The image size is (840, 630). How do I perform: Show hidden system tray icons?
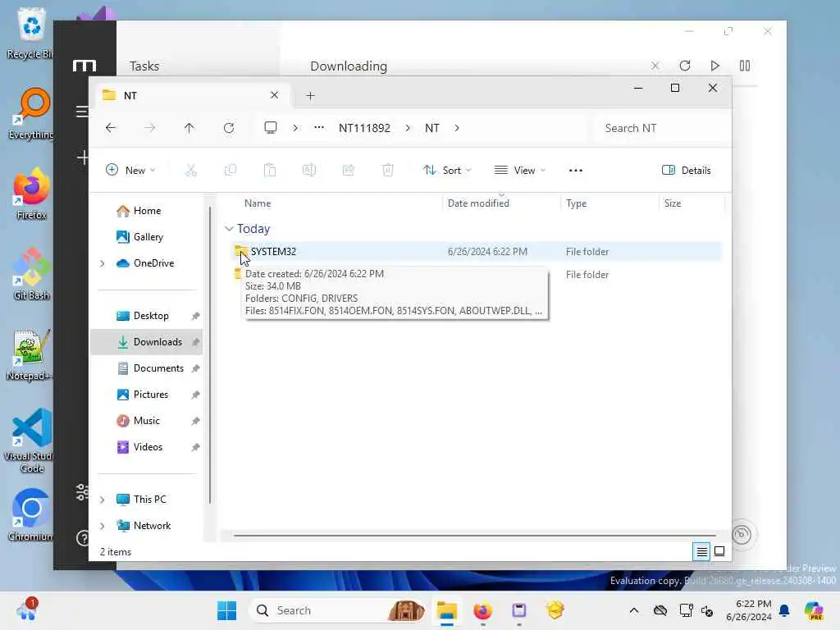coord(634,610)
